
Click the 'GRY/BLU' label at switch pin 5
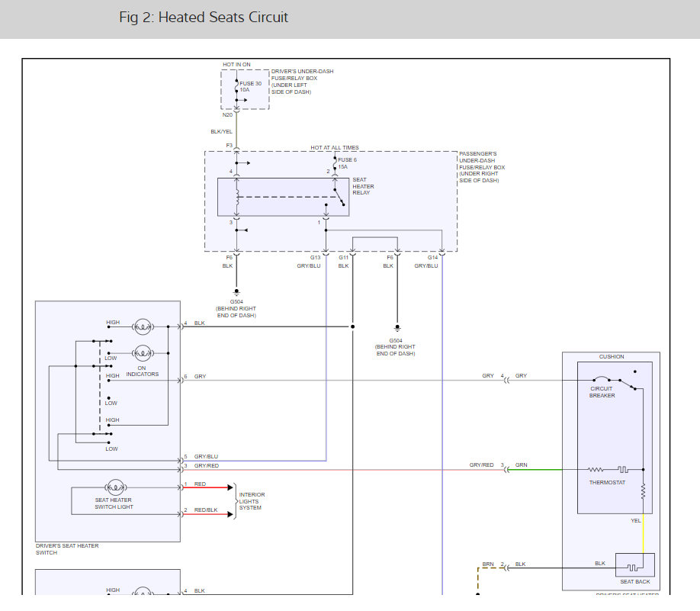point(206,456)
